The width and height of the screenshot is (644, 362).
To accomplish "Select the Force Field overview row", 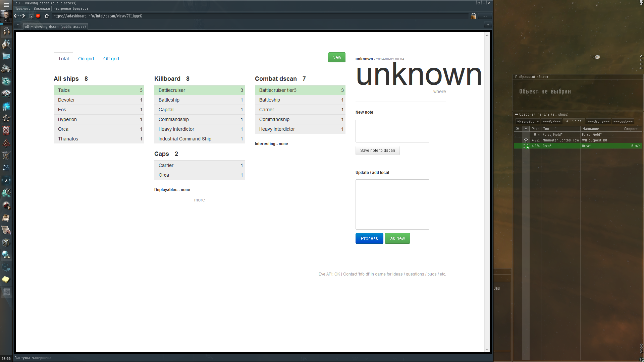I will 578,134.
